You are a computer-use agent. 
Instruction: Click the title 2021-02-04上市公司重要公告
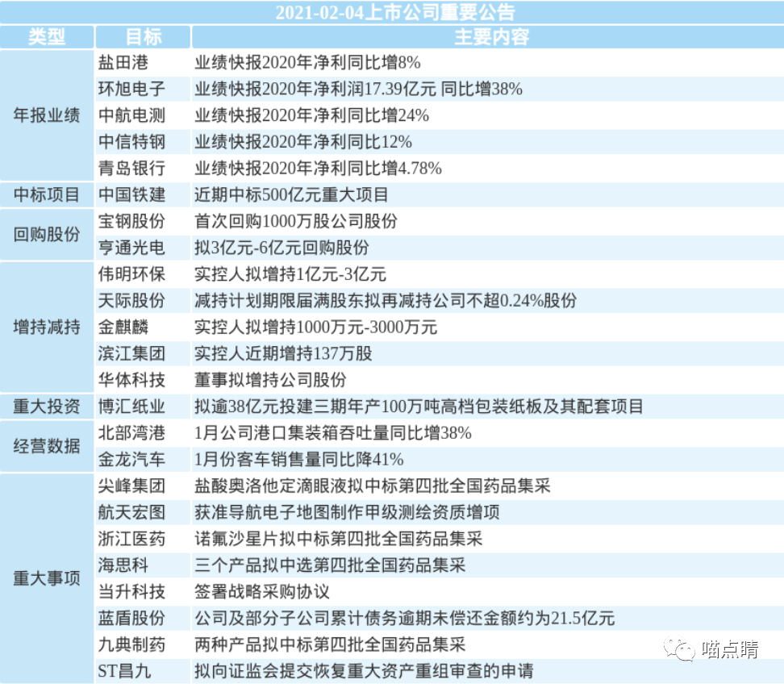395,12
